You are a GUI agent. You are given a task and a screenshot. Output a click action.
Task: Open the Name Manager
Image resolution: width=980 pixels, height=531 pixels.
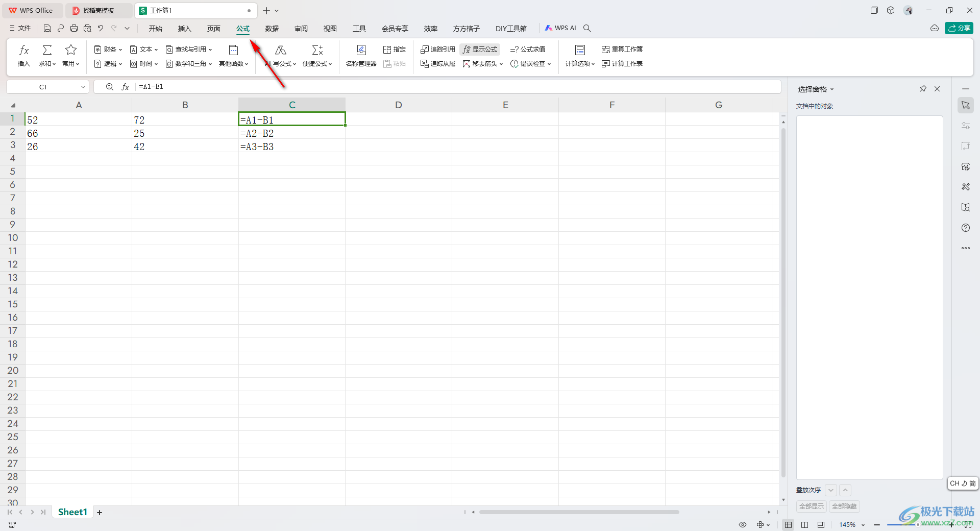pyautogui.click(x=361, y=56)
